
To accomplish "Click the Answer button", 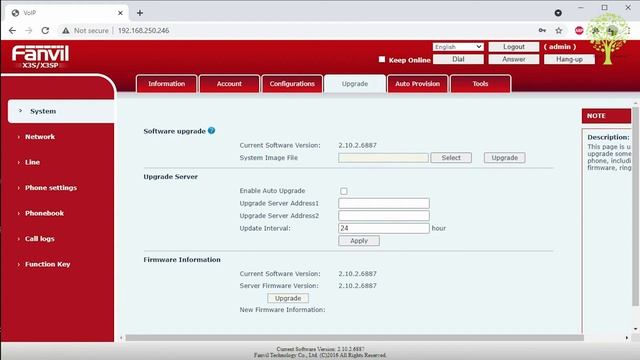I will tap(513, 60).
